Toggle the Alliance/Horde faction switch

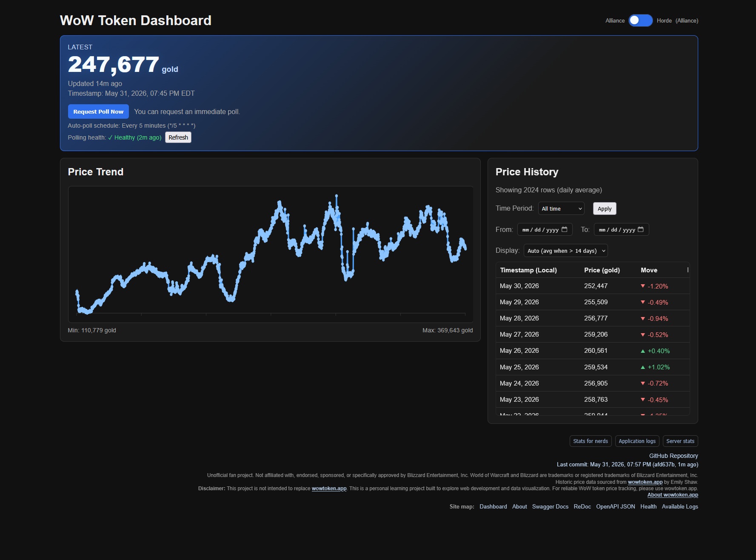640,20
